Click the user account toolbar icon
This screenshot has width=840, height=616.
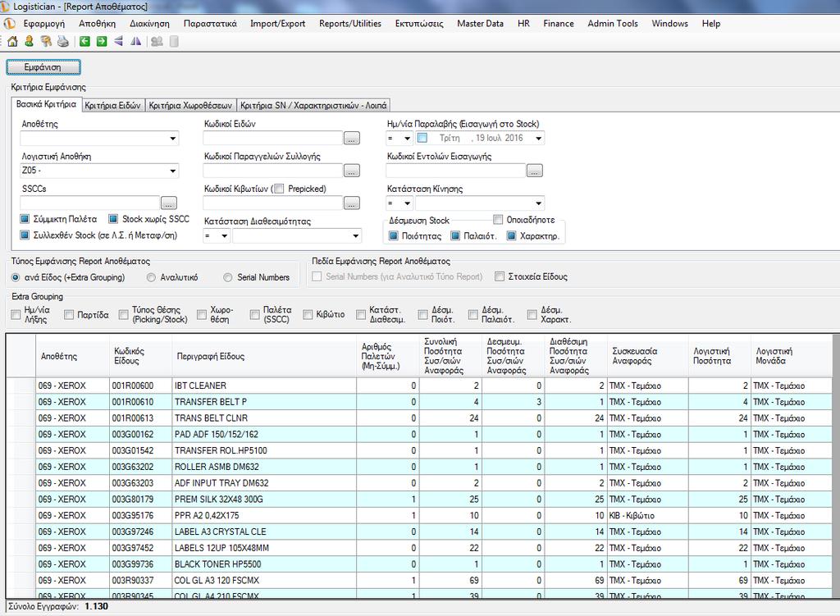point(29,41)
